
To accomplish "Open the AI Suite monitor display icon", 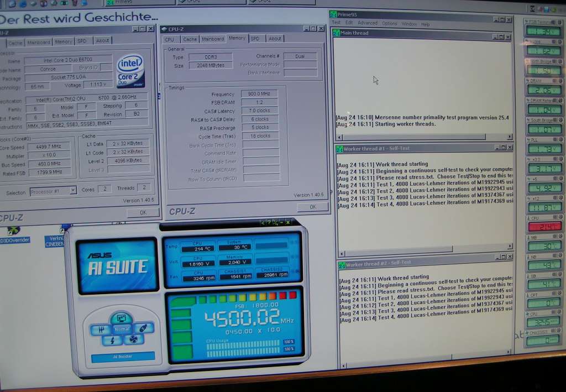I will click(121, 318).
